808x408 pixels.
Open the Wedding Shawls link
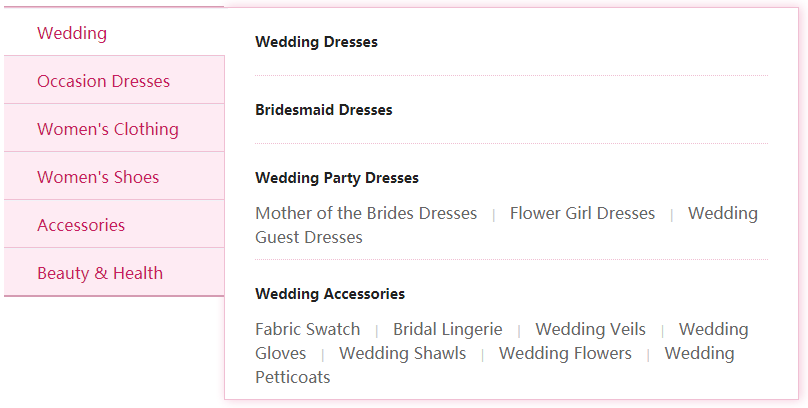[402, 353]
